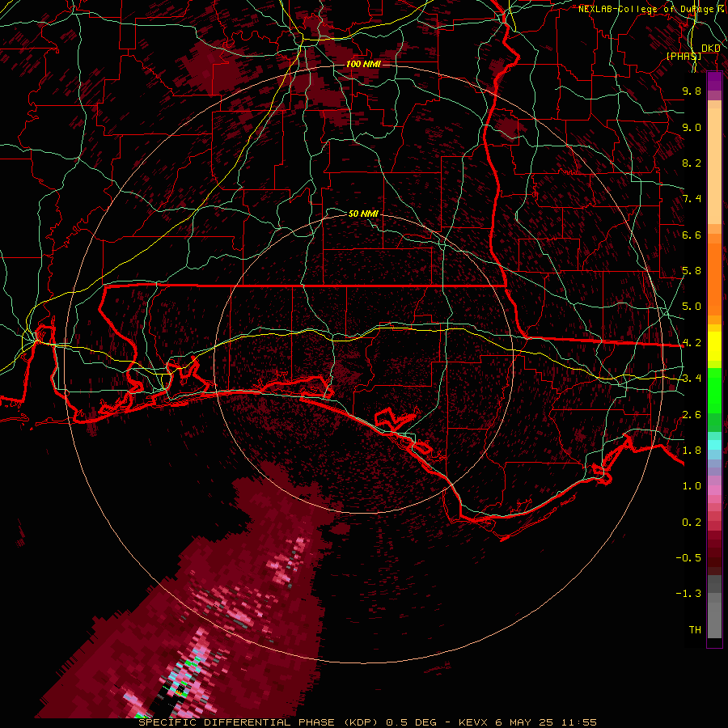Select the 5.0 legend value
This screenshot has height=728, width=728.
pyautogui.click(x=692, y=307)
